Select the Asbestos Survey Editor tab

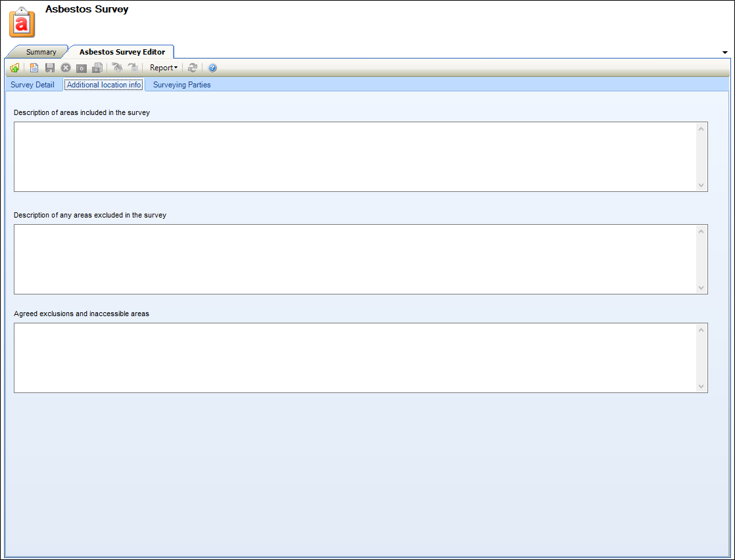coord(122,52)
